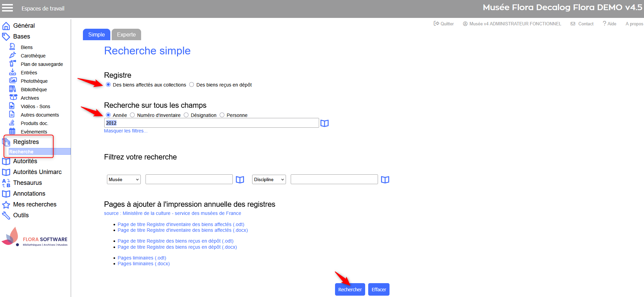Open the Musée filter dropdown
The height and width of the screenshot is (297, 644).
coord(124,179)
